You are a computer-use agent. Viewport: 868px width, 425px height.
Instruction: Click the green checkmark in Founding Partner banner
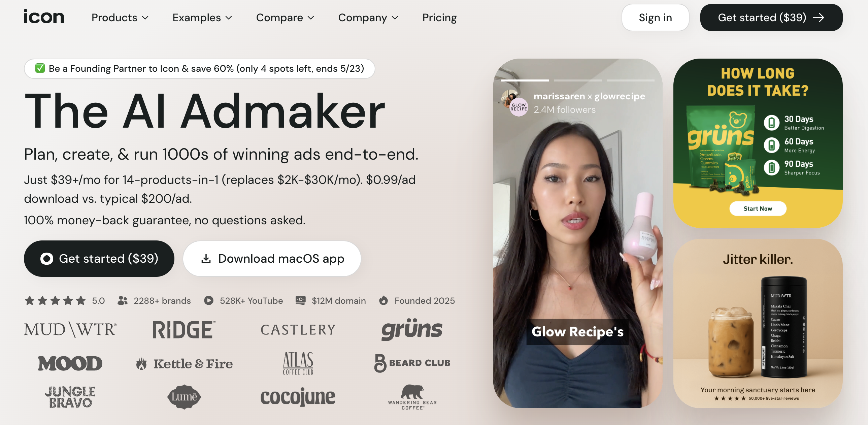point(40,68)
